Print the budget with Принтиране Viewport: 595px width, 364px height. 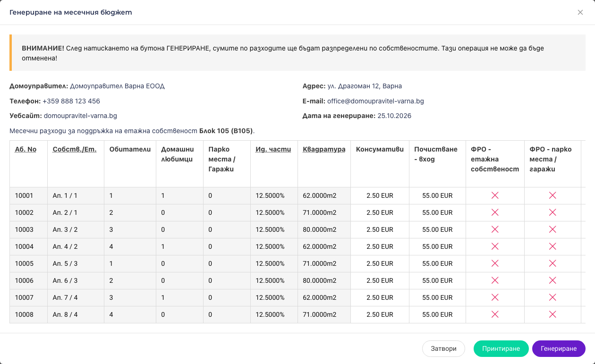501,349
